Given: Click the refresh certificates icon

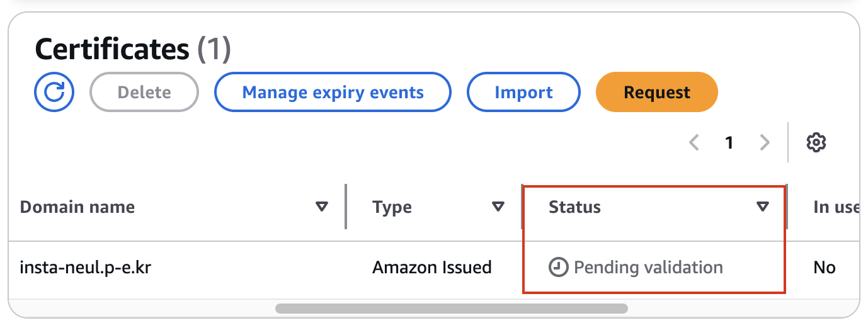Looking at the screenshot, I should pyautogui.click(x=54, y=93).
